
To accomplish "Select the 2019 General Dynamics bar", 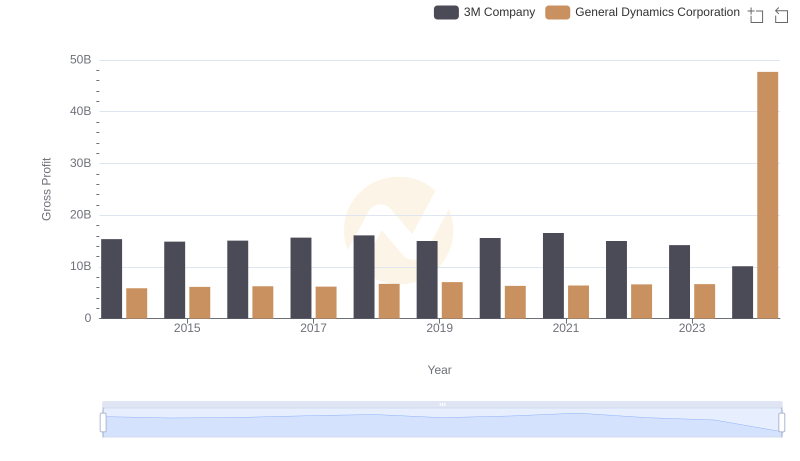I will (452, 300).
